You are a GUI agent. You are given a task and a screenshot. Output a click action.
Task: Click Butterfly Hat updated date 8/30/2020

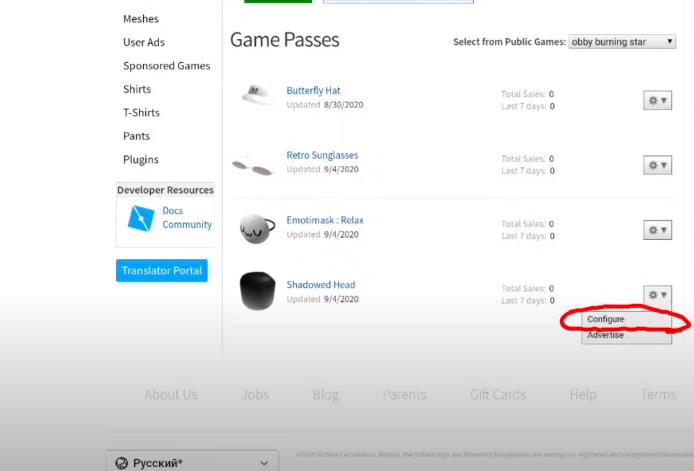[x=343, y=105]
